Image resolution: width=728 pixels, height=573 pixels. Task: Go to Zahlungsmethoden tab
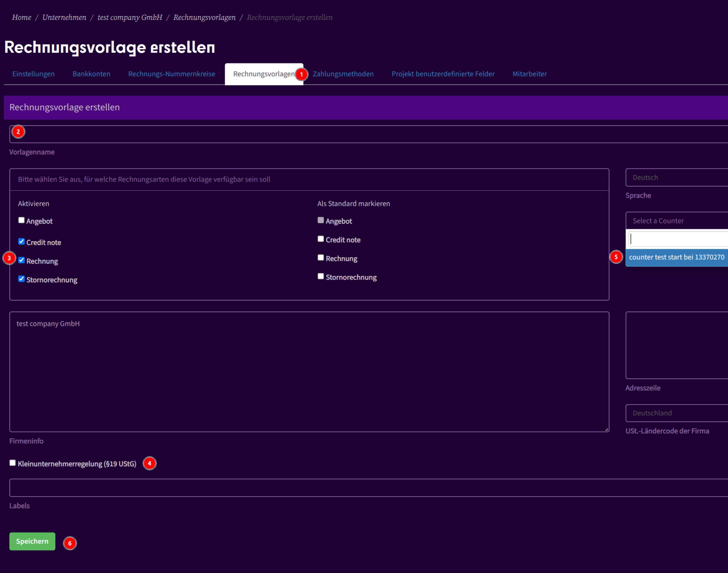pyautogui.click(x=343, y=74)
